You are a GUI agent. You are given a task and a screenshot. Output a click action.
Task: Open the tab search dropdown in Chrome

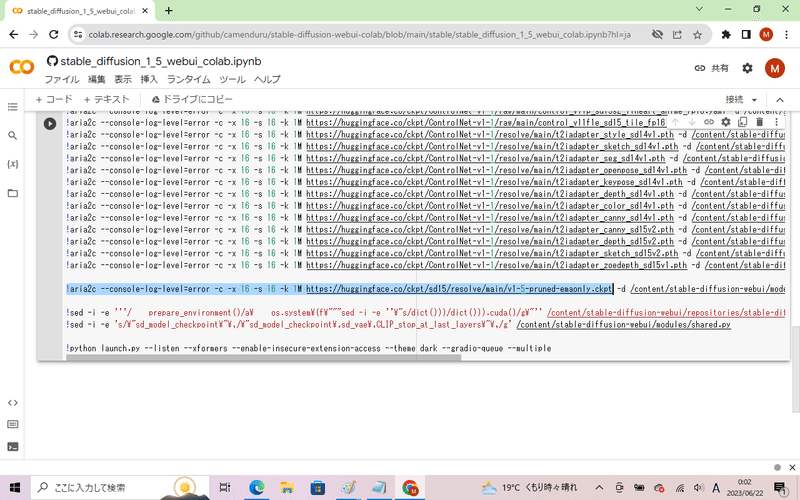699,9
